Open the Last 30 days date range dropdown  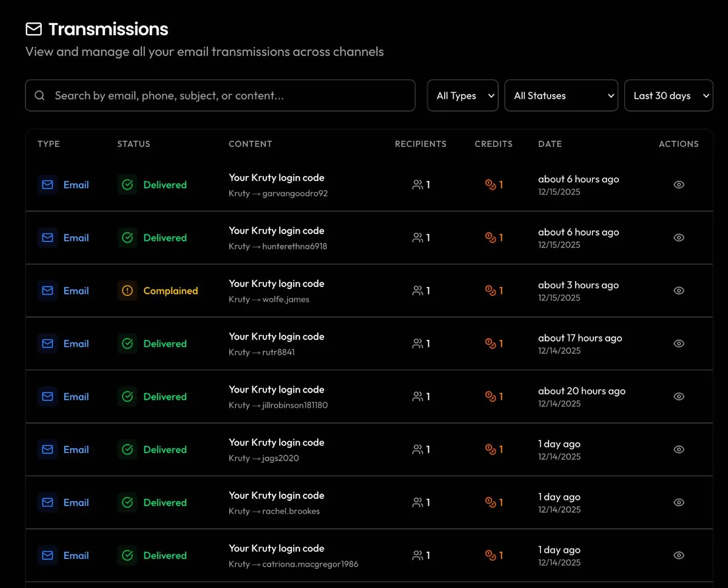[x=669, y=95]
